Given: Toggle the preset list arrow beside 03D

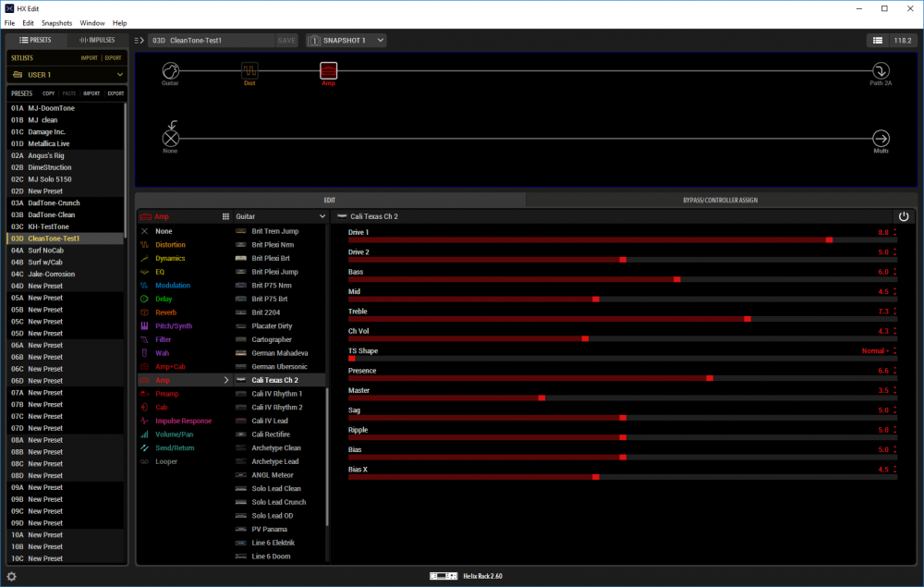Looking at the screenshot, I should coord(140,40).
